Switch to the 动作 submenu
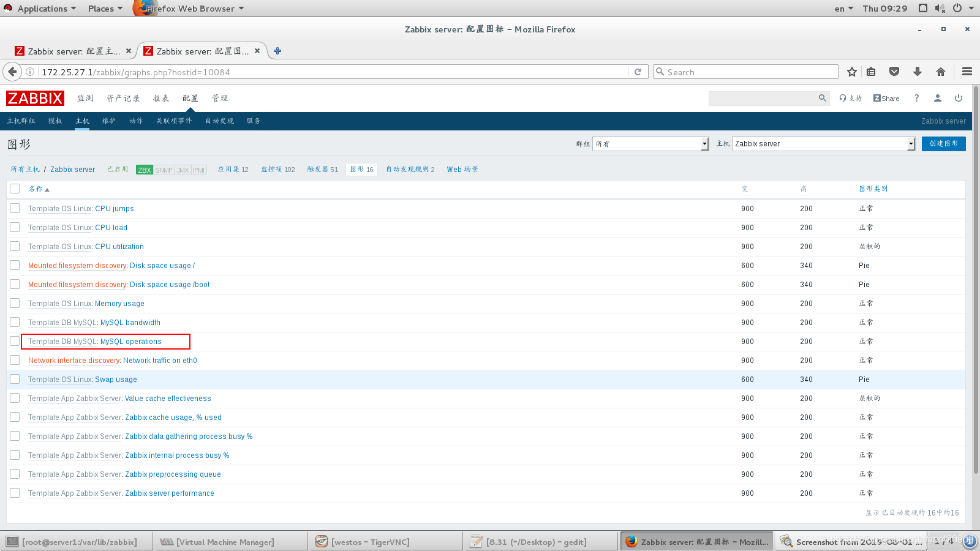980x551 pixels. [x=136, y=121]
